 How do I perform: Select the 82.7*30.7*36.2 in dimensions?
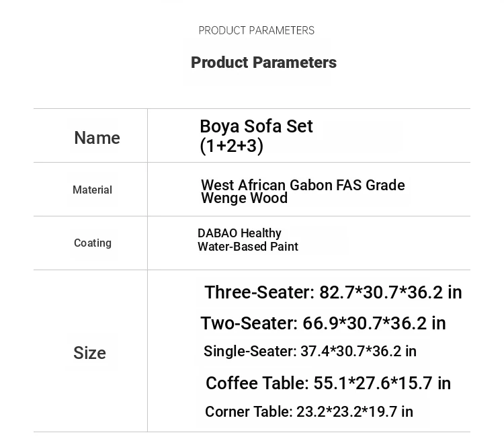tap(390, 292)
